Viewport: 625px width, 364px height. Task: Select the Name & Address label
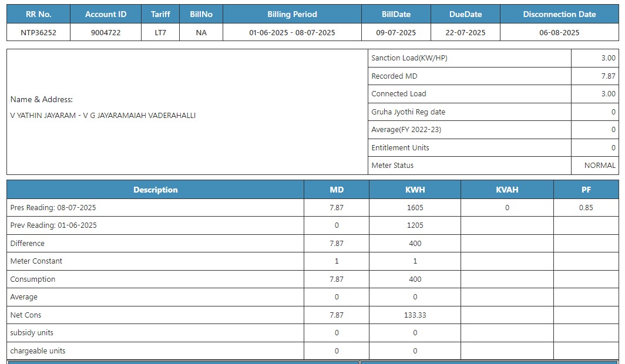42,100
